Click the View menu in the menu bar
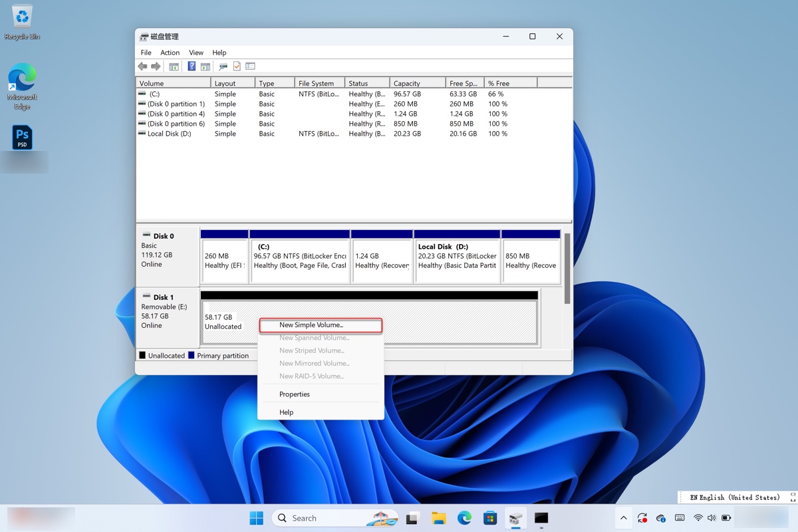The width and height of the screenshot is (798, 532). pyautogui.click(x=196, y=52)
